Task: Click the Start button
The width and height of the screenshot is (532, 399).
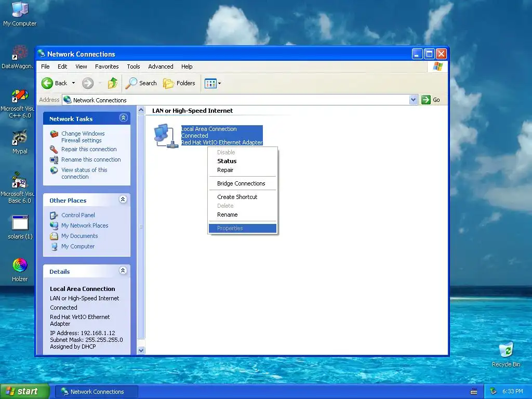Action: tap(25, 391)
